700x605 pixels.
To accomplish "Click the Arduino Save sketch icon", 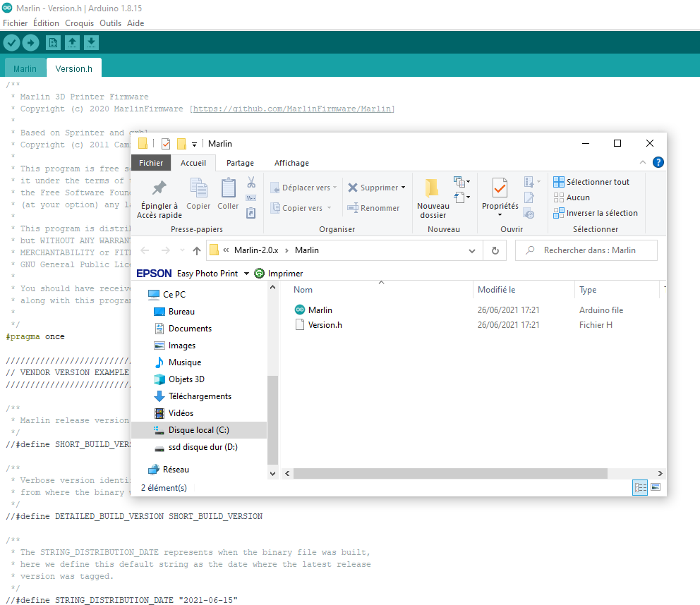I will coord(91,43).
